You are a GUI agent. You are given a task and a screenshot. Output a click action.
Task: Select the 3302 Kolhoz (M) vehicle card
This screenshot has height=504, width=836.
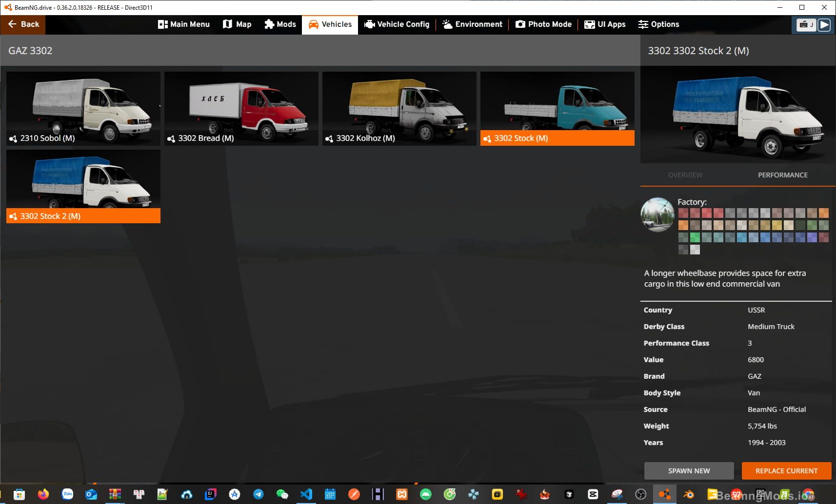[399, 109]
